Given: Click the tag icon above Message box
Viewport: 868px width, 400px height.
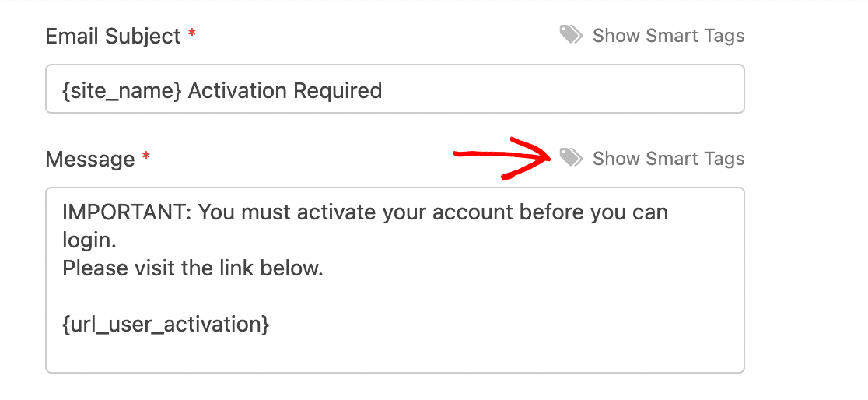Looking at the screenshot, I should pyautogui.click(x=571, y=159).
